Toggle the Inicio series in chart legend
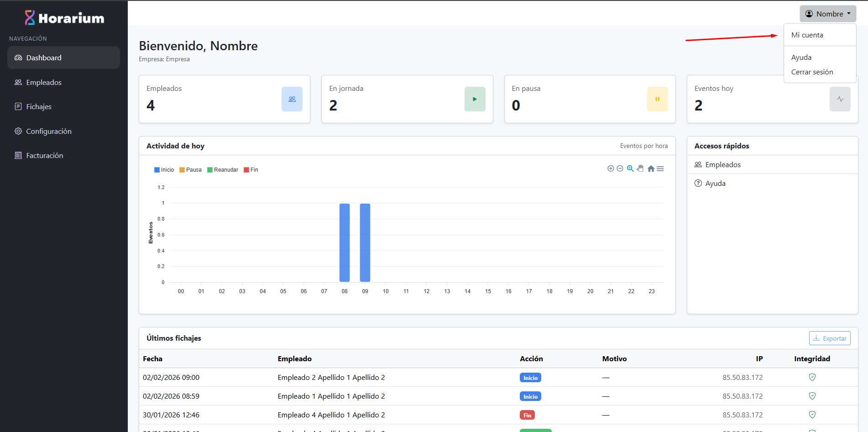 pos(164,170)
